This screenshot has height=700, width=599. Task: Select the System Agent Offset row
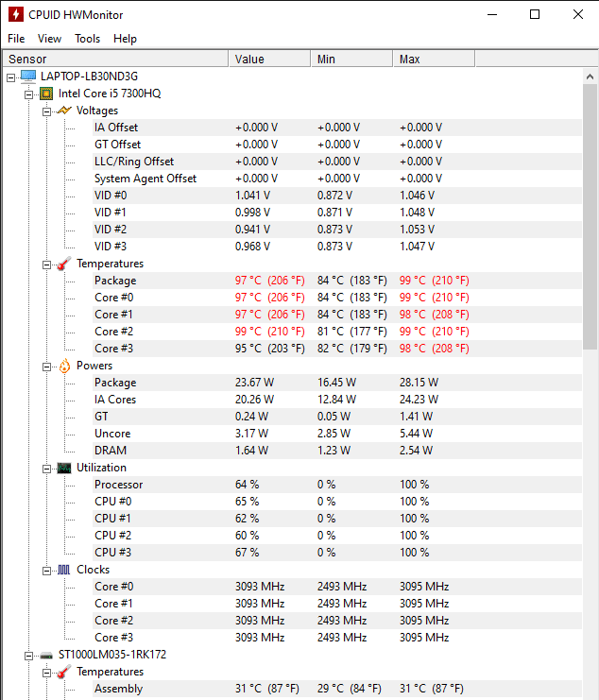(x=337, y=179)
